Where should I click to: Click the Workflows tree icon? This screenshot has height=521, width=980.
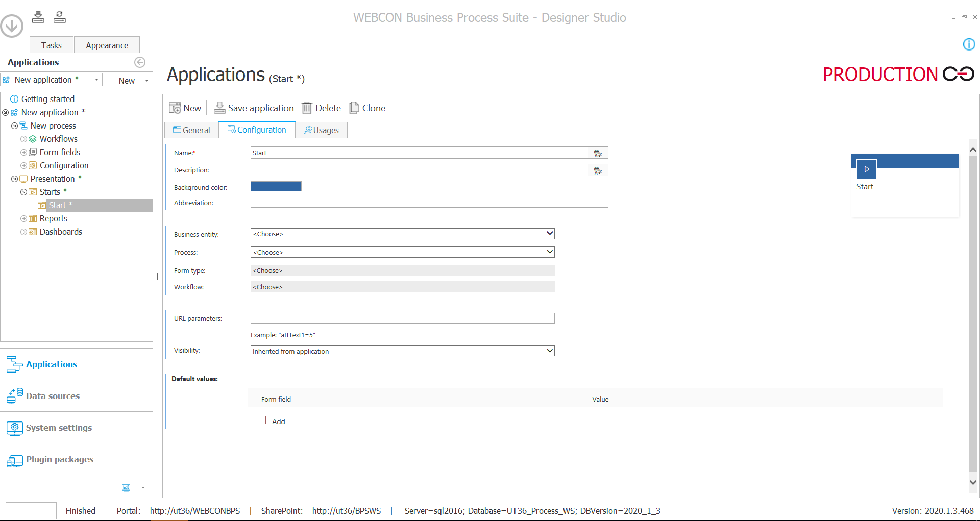point(33,139)
